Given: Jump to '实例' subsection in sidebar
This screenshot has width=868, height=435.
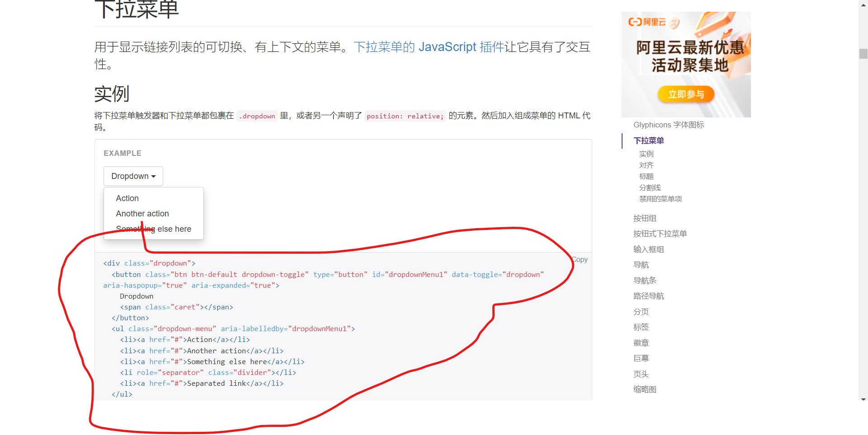Looking at the screenshot, I should click(646, 154).
